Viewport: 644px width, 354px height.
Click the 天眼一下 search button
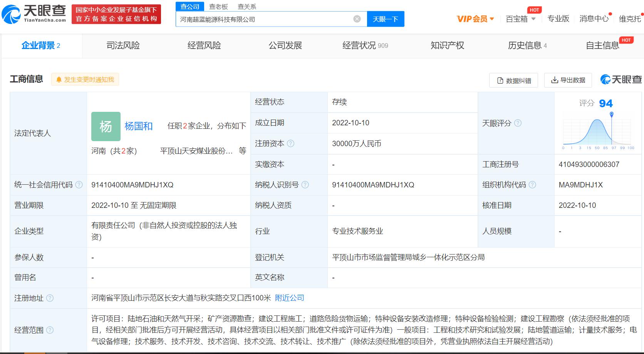386,19
